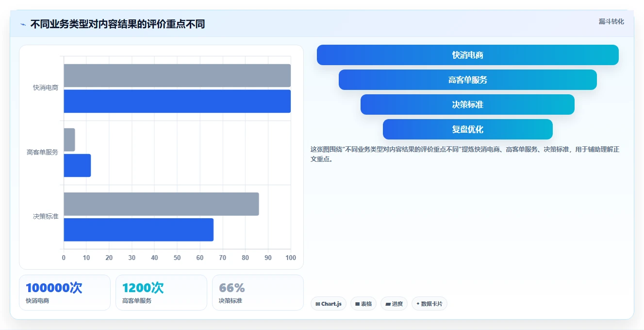Select the 高客单服务 funnel stage
The width and height of the screenshot is (644, 330).
(x=467, y=80)
